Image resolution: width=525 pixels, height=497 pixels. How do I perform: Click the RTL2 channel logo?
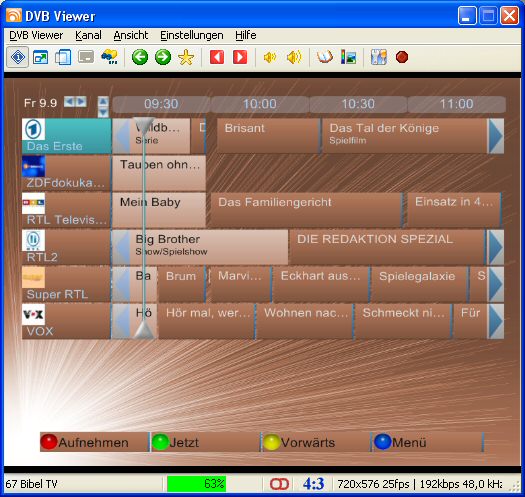[33, 240]
